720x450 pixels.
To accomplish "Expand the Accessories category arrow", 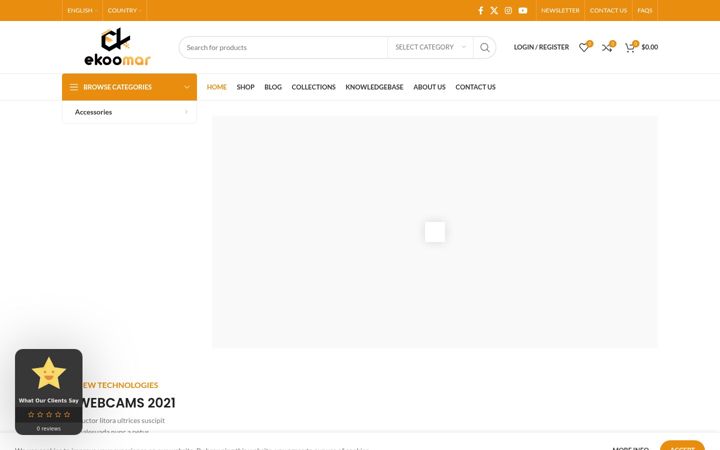I will click(x=186, y=112).
